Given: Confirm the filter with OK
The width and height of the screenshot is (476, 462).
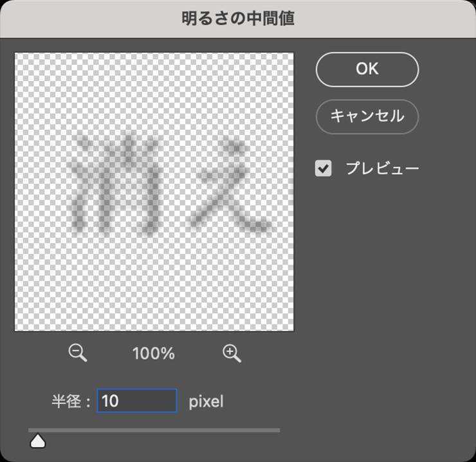Looking at the screenshot, I should pos(367,69).
